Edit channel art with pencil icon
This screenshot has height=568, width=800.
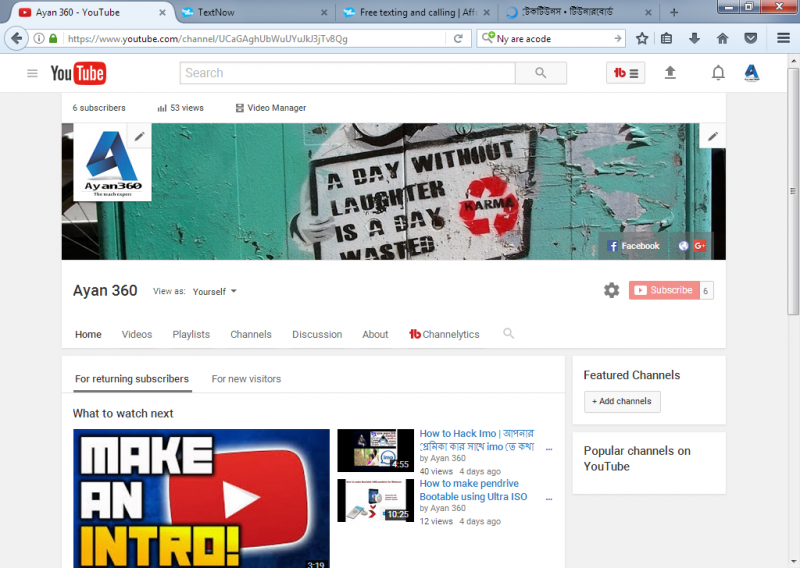click(x=713, y=136)
